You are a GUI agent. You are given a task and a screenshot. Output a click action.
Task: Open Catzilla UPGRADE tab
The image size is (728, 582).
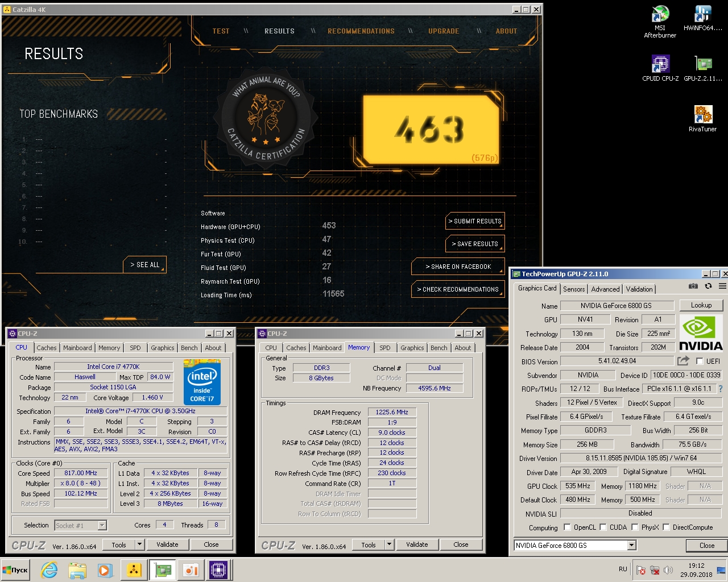pyautogui.click(x=444, y=31)
